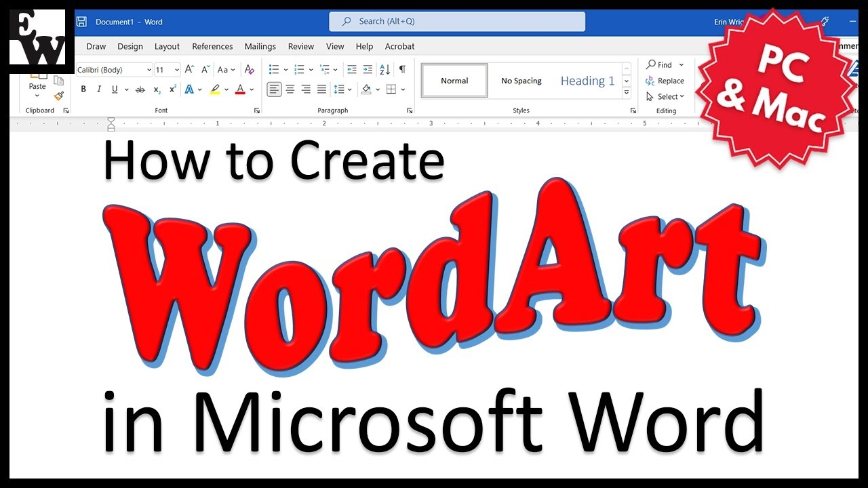Toggle Show/Hide paragraph marks
This screenshot has height=488, width=868.
click(402, 70)
